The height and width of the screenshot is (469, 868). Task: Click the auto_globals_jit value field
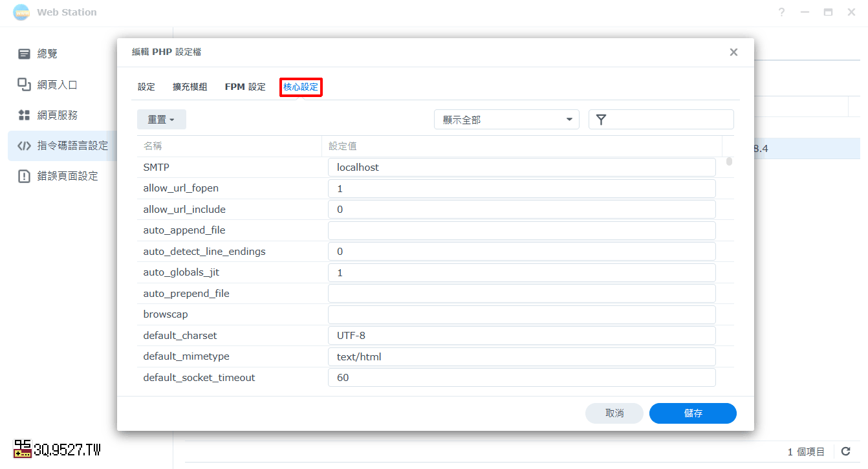pyautogui.click(x=522, y=272)
